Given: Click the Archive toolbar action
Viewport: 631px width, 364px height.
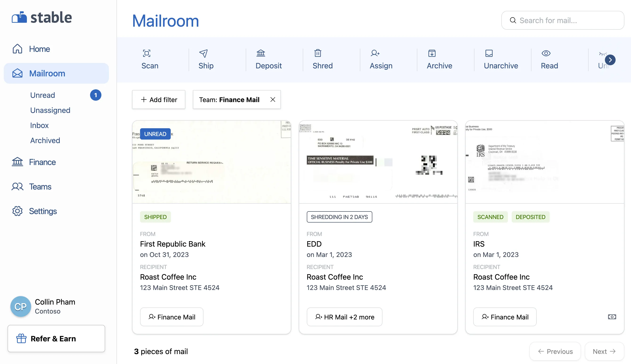Looking at the screenshot, I should pyautogui.click(x=439, y=59).
